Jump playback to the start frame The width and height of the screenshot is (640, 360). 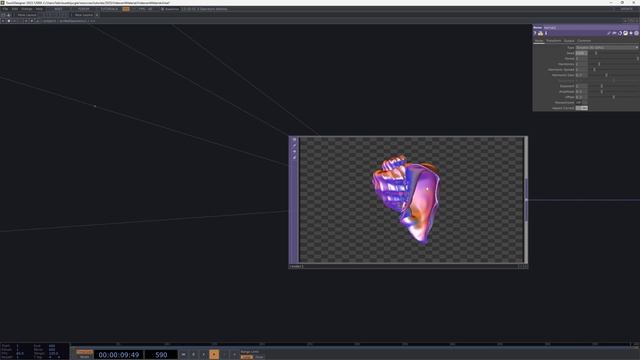click(x=184, y=354)
